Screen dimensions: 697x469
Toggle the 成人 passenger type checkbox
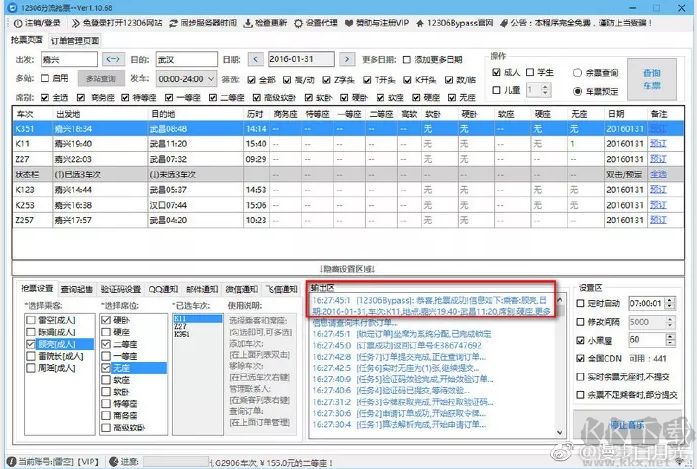click(497, 72)
